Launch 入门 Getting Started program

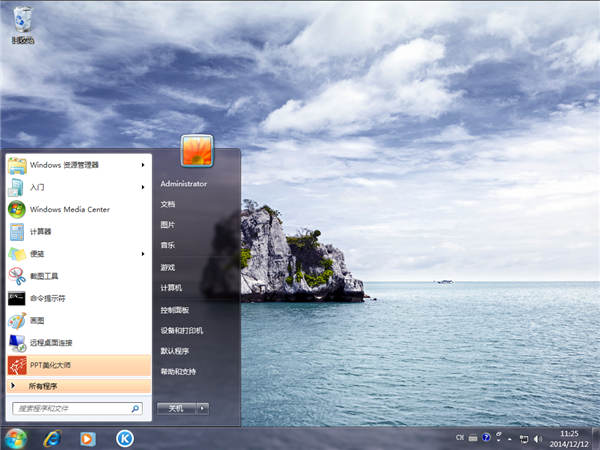coord(78,187)
